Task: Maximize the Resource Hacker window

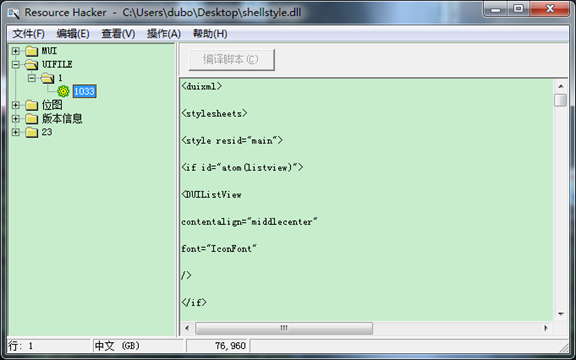Action: click(x=518, y=9)
